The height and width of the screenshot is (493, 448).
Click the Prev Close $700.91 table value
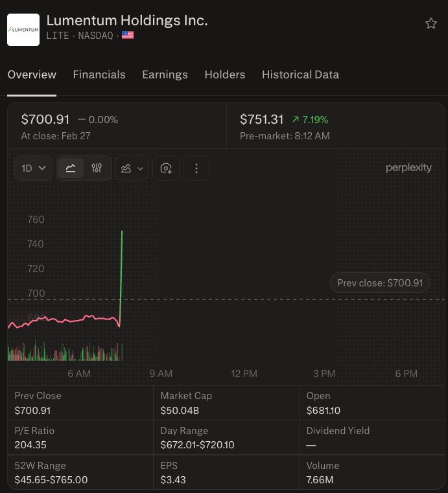(32, 410)
